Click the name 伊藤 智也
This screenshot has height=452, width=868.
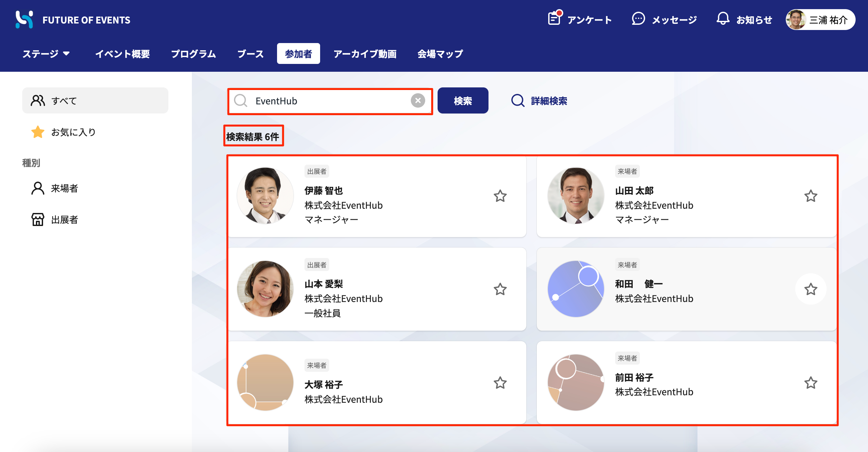click(323, 191)
